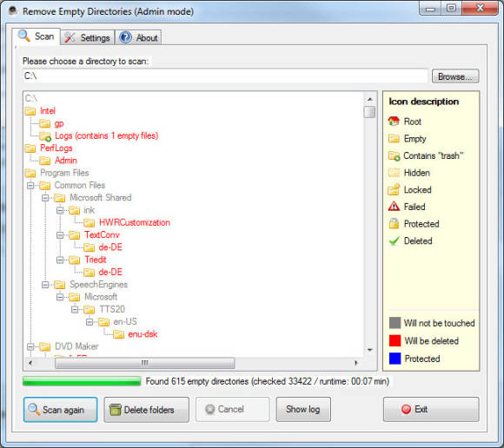This screenshot has height=448, width=504.
Task: Click the Root house icon in legend
Action: (394, 122)
